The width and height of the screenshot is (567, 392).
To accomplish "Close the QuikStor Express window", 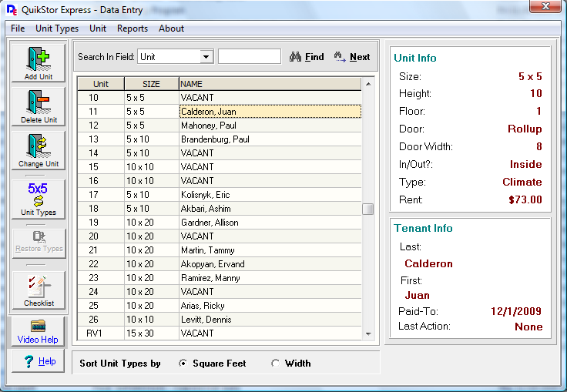I will tap(545, 6).
